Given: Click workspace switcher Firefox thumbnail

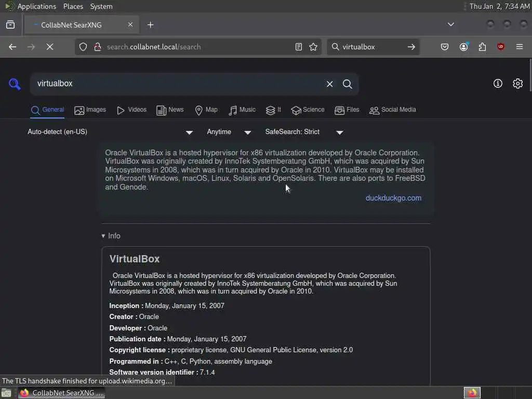Looking at the screenshot, I should click(x=472, y=393).
